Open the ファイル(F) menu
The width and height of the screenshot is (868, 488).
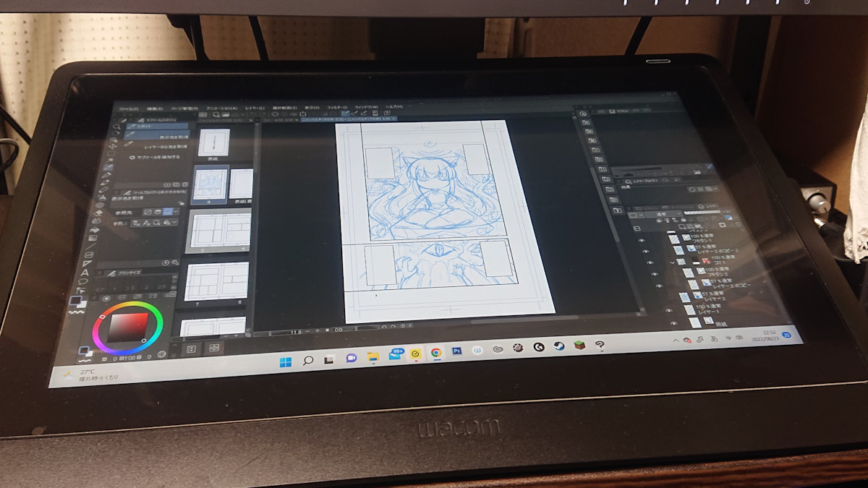tap(130, 108)
